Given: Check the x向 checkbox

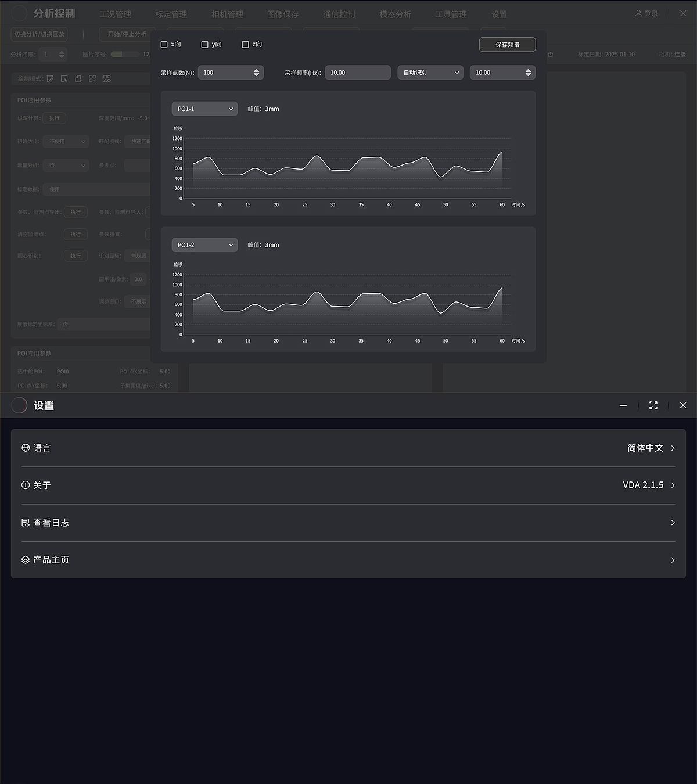Looking at the screenshot, I should coord(164,44).
